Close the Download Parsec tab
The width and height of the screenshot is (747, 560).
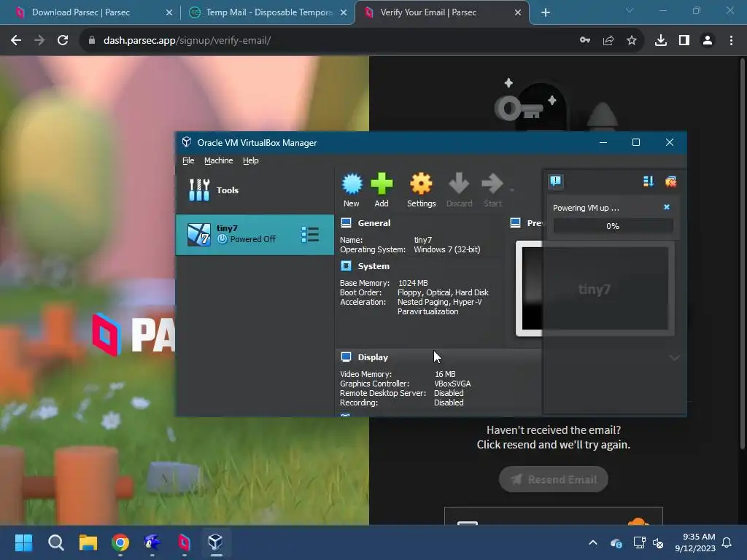(x=169, y=13)
